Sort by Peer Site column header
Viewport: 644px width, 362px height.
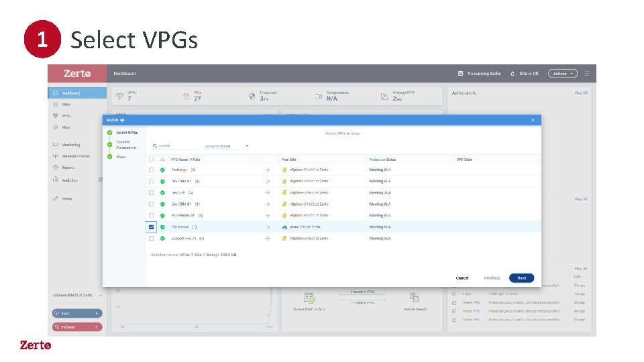click(288, 160)
